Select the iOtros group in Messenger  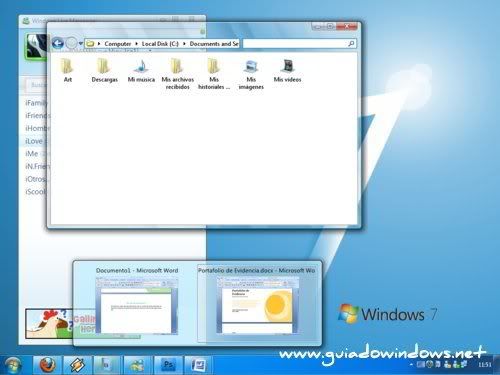36,179
